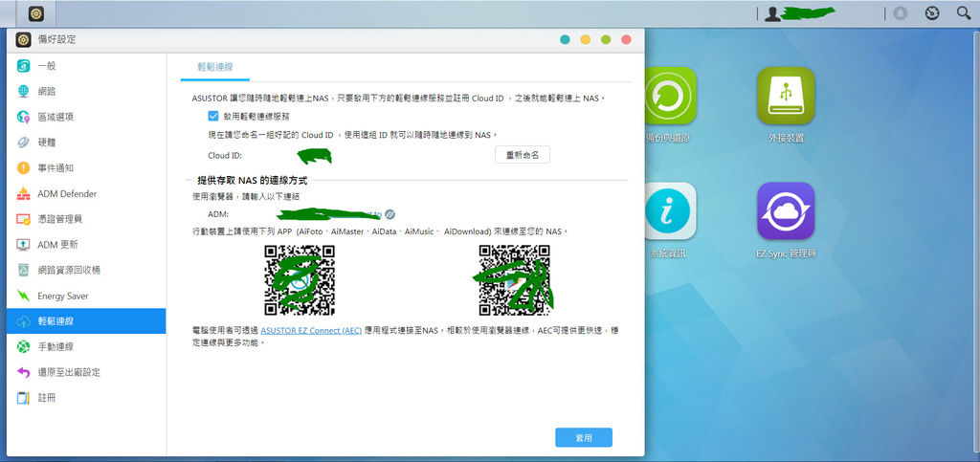This screenshot has height=462, width=980.
Task: Open ADM Defender firewall icon
Action: (x=24, y=193)
